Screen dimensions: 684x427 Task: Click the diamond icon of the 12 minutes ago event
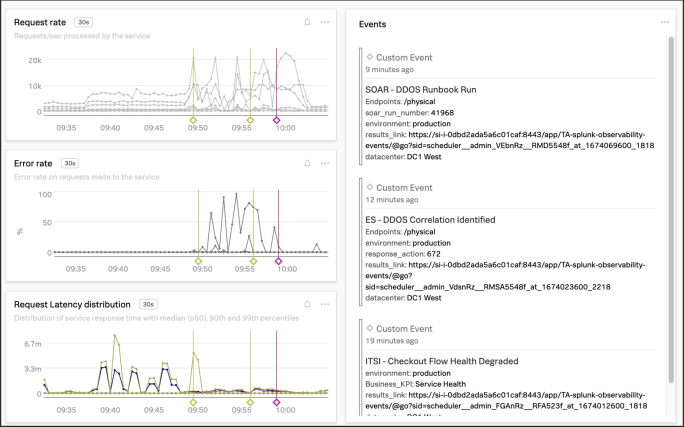point(370,187)
